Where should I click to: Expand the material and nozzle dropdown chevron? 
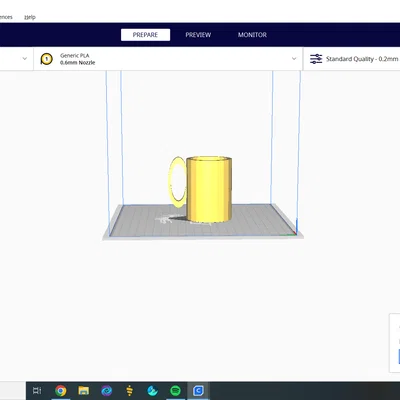294,59
